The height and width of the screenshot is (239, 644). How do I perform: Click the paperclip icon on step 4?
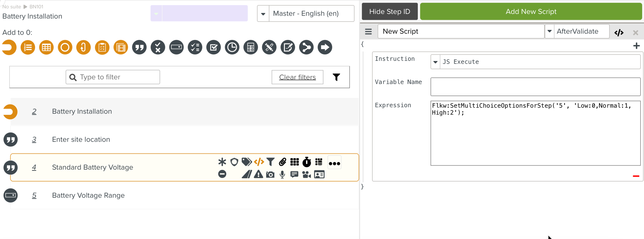[282, 162]
